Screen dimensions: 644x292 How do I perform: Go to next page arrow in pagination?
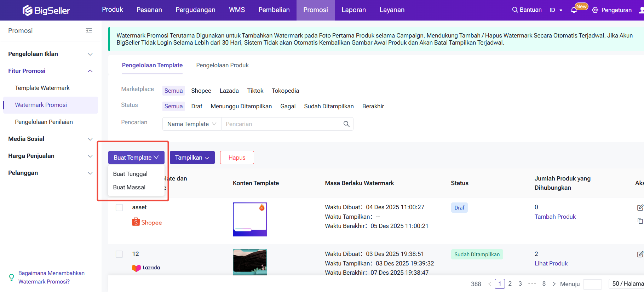tap(554, 284)
